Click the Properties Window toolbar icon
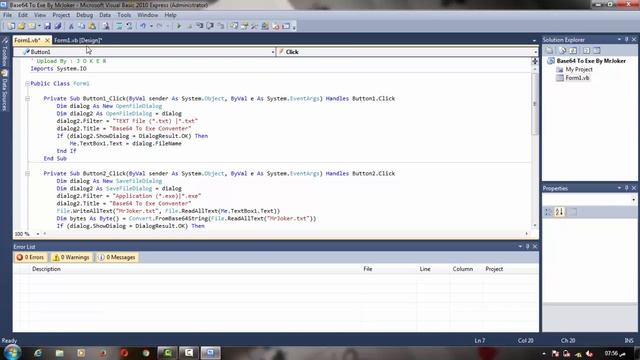 244,26
